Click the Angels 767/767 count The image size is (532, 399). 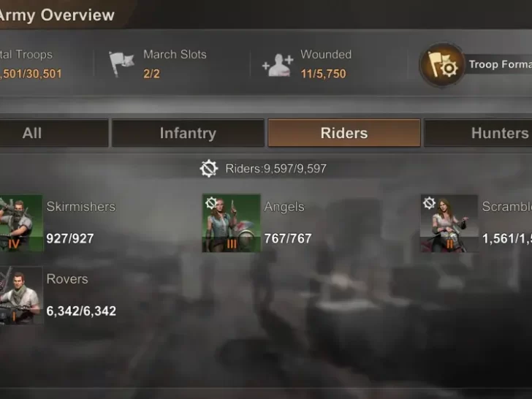(x=288, y=238)
